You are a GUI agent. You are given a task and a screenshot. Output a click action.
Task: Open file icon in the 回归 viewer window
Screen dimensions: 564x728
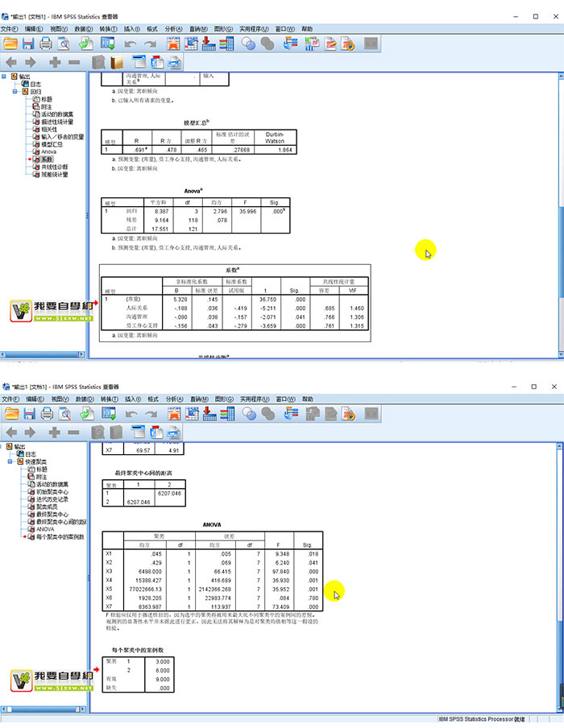[x=10, y=44]
